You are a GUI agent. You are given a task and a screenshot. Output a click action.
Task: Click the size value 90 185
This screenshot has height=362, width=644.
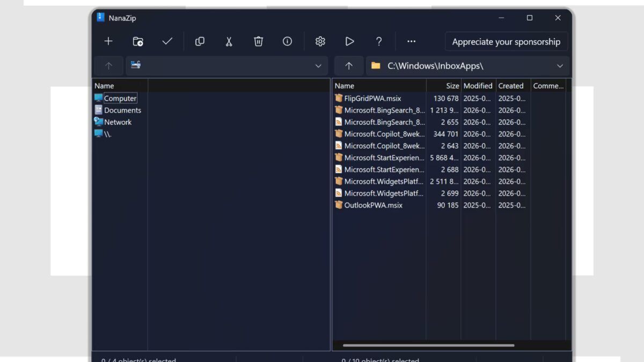(448, 205)
